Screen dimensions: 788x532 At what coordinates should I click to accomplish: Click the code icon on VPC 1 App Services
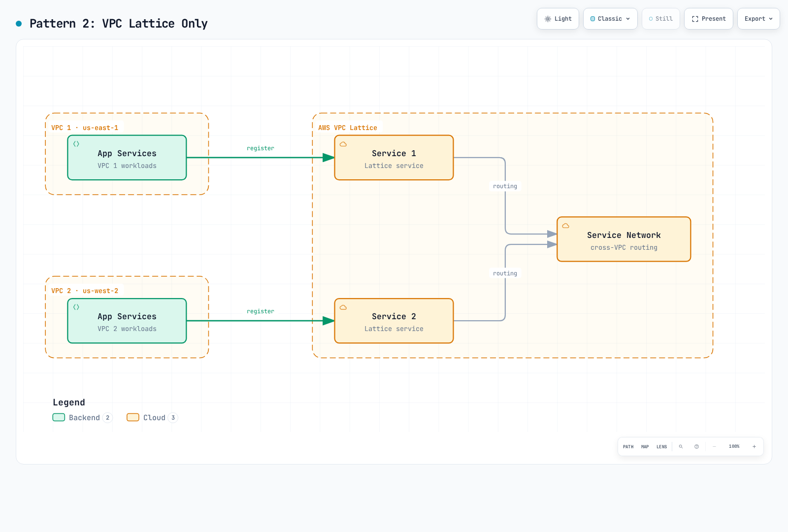[x=76, y=144]
